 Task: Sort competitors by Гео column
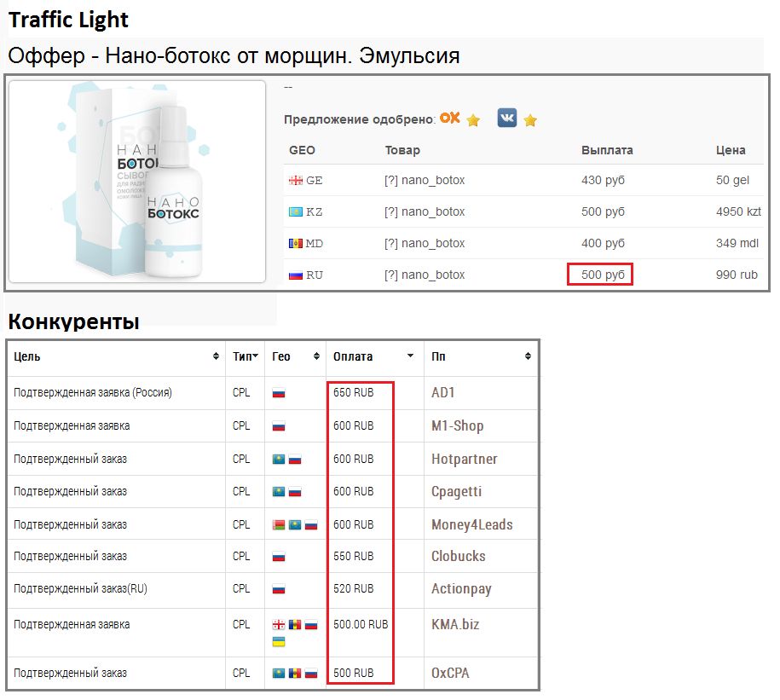pos(316,356)
